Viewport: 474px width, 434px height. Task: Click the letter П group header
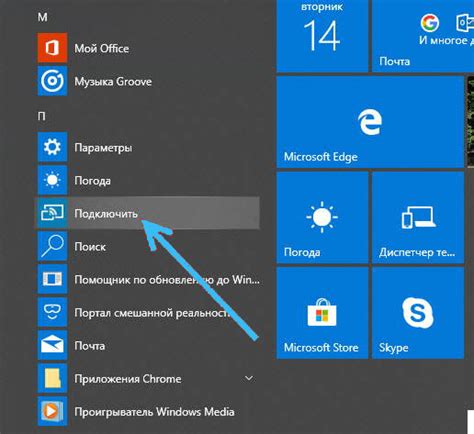(42, 116)
